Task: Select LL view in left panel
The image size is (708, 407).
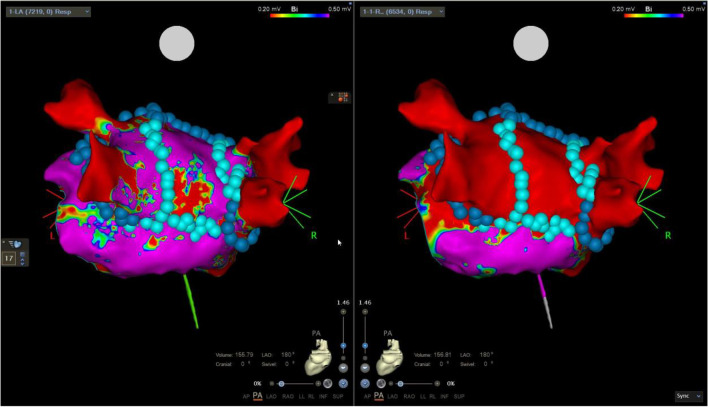Action: click(x=301, y=396)
